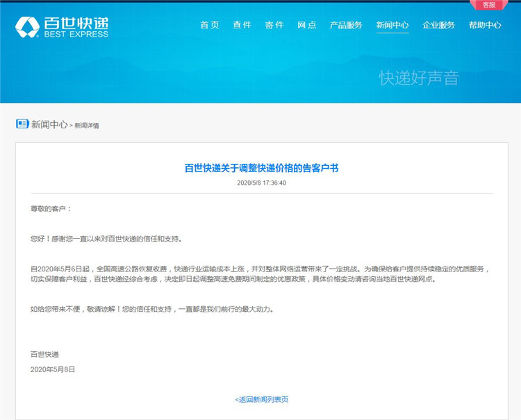Click 新闻详情 breadcrumb text
The height and width of the screenshot is (420, 521).
[86, 126]
